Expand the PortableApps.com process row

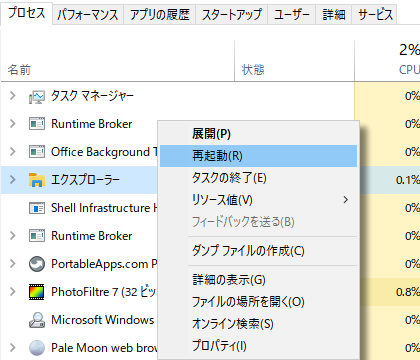[x=13, y=264]
